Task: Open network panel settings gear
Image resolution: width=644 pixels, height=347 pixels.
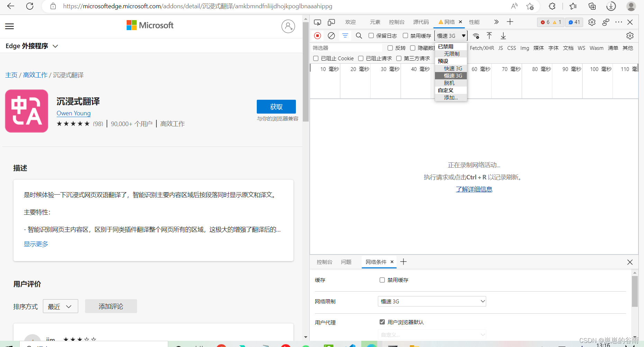Action: coord(630,36)
